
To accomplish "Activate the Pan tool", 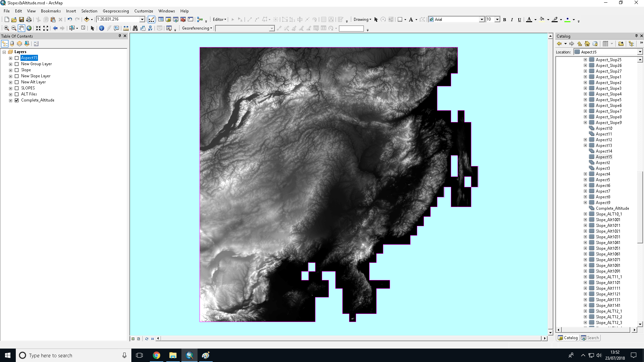I will click(22, 28).
